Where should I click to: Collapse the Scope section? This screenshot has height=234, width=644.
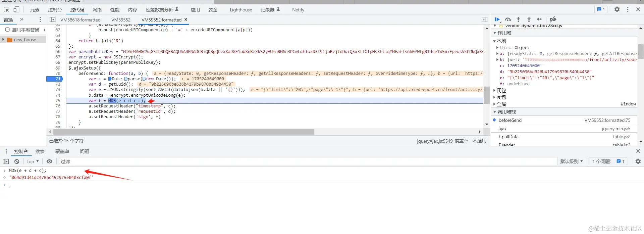[x=495, y=33]
